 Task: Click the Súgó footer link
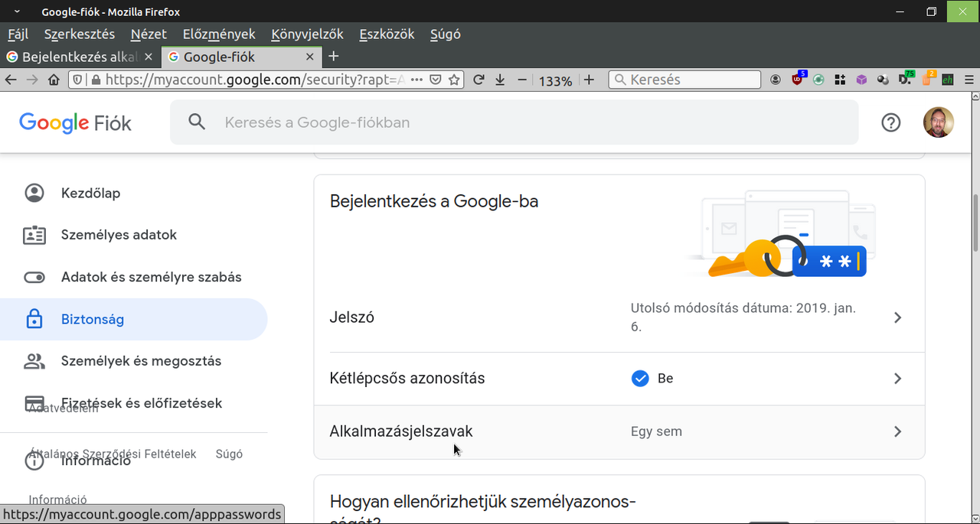pyautogui.click(x=229, y=454)
